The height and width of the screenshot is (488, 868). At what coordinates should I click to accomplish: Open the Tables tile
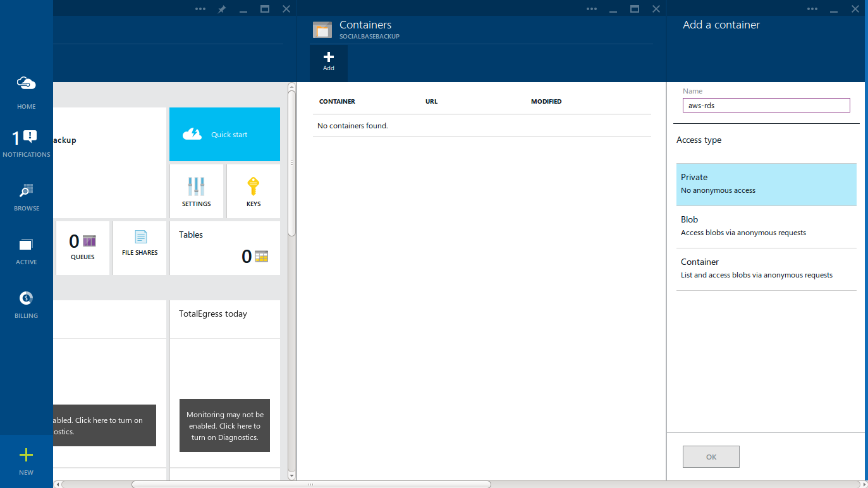point(224,248)
